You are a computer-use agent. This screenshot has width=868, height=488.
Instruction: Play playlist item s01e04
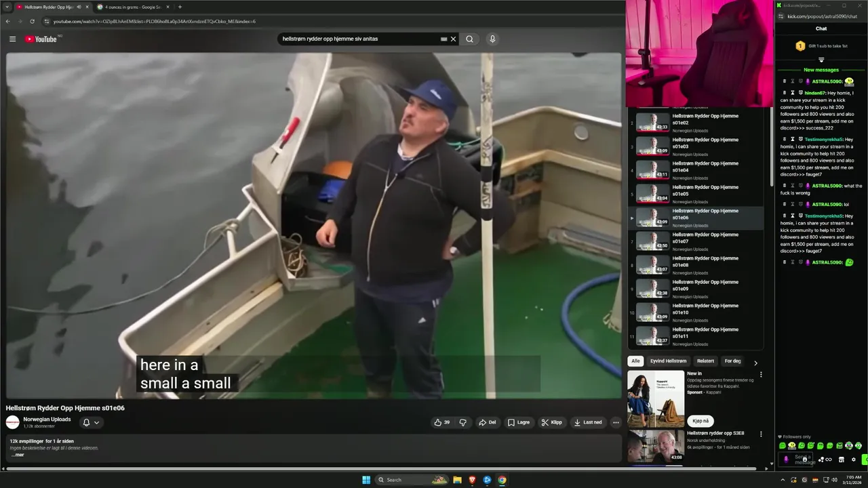point(696,170)
